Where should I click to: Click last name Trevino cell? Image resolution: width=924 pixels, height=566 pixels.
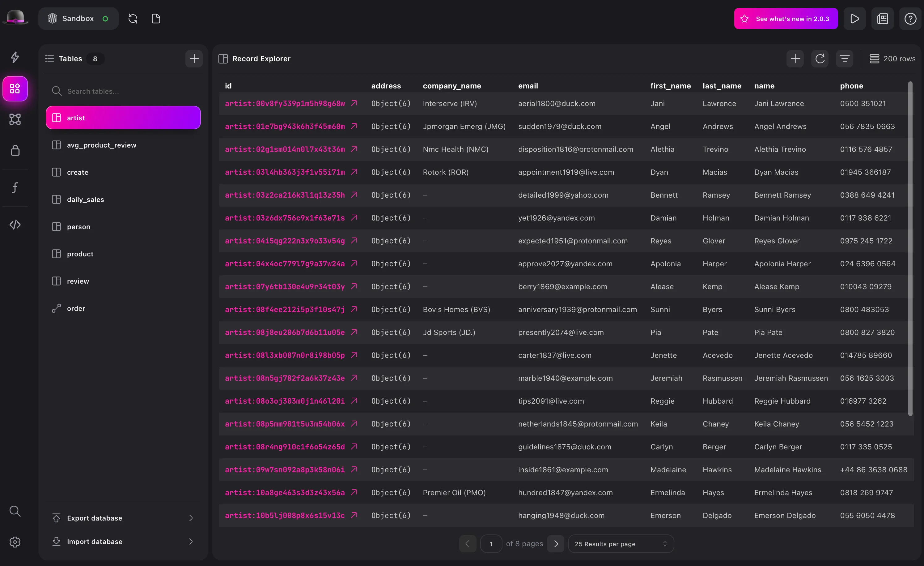[x=715, y=149]
